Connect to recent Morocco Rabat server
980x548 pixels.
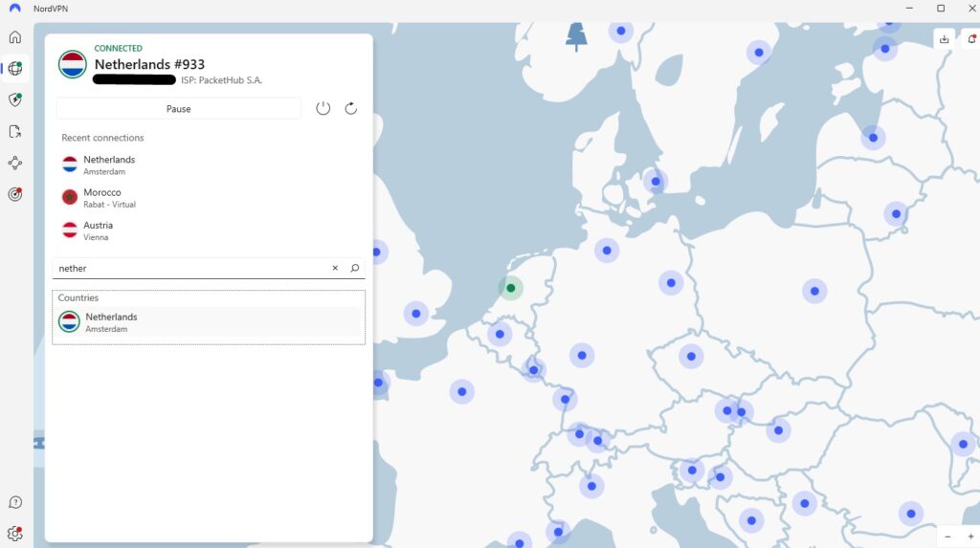tap(208, 197)
